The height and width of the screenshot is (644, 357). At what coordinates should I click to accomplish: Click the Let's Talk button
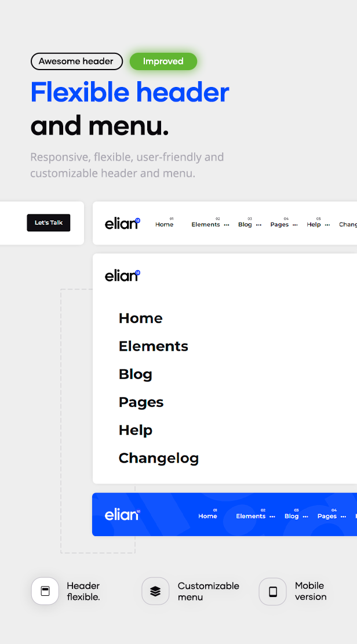(x=48, y=223)
